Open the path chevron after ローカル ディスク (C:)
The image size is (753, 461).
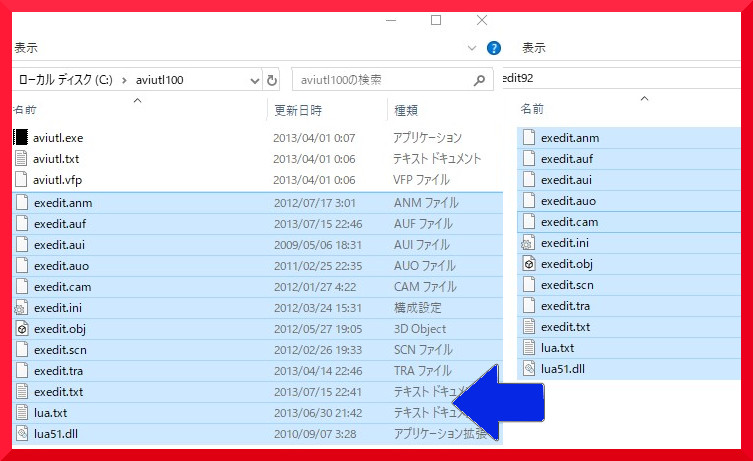point(124,80)
